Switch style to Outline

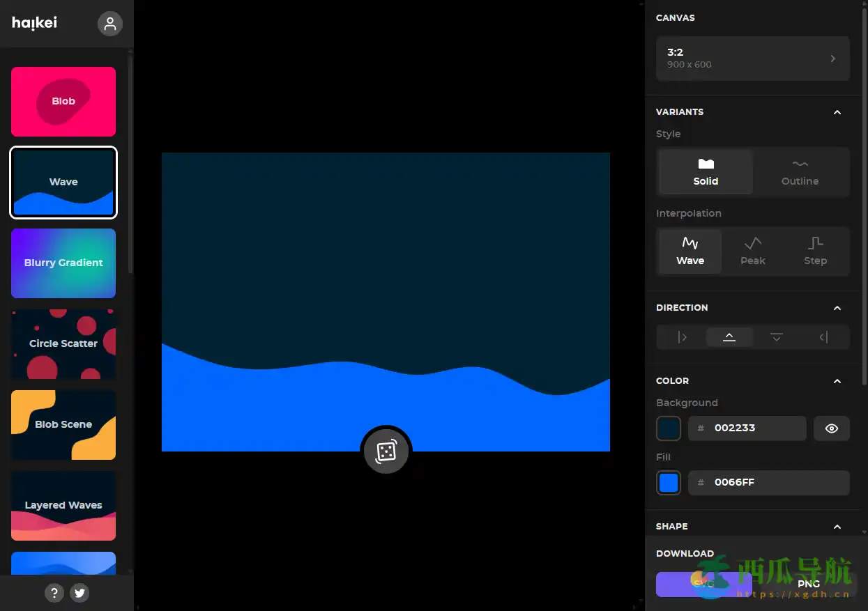[800, 172]
